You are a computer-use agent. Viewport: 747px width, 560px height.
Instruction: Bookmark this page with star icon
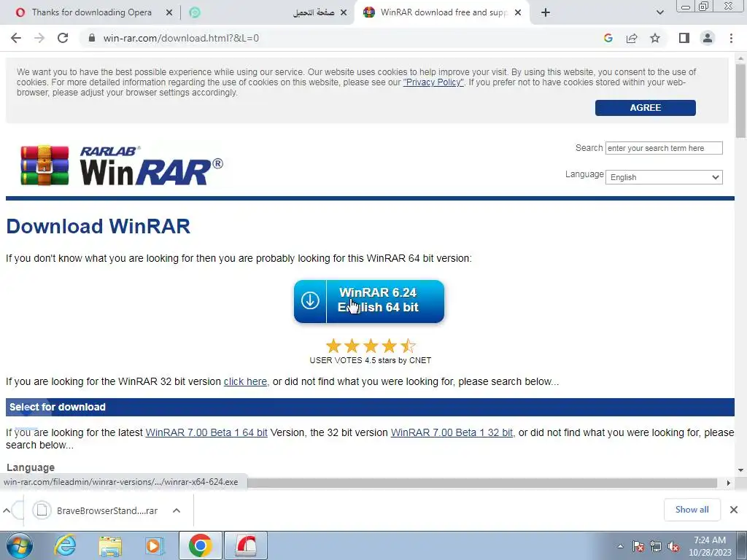(x=655, y=38)
